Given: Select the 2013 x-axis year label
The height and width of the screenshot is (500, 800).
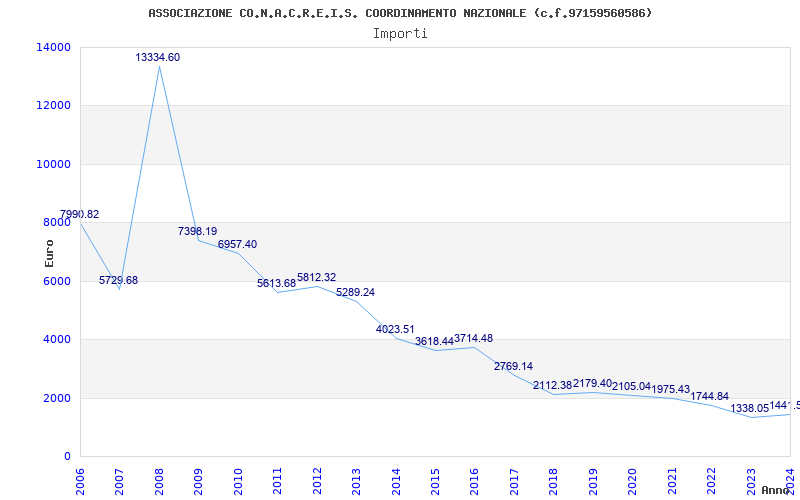Looking at the screenshot, I should 356,481.
